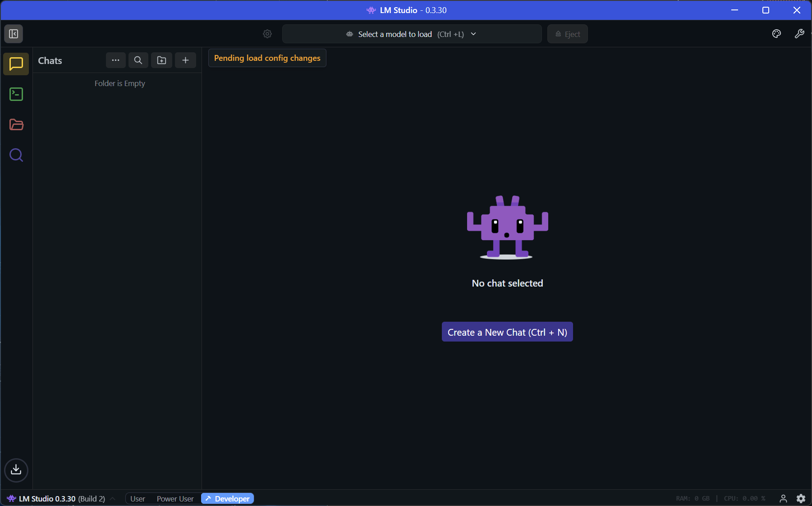Open the appearance theme palette
Screen dimensions: 812x506
776,34
